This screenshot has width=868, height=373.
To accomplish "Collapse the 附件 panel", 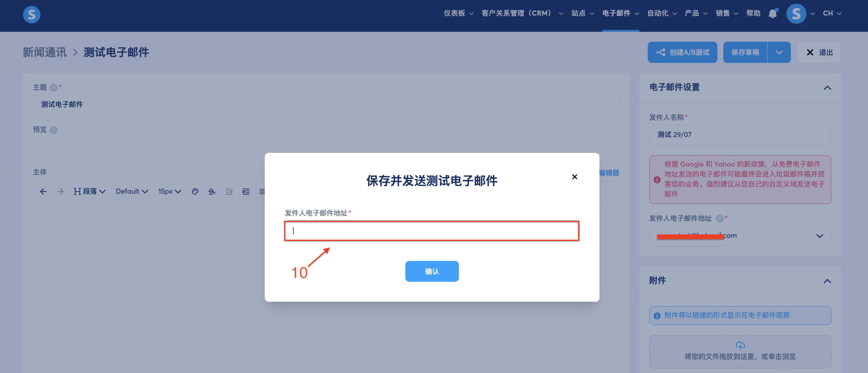I will [x=827, y=281].
